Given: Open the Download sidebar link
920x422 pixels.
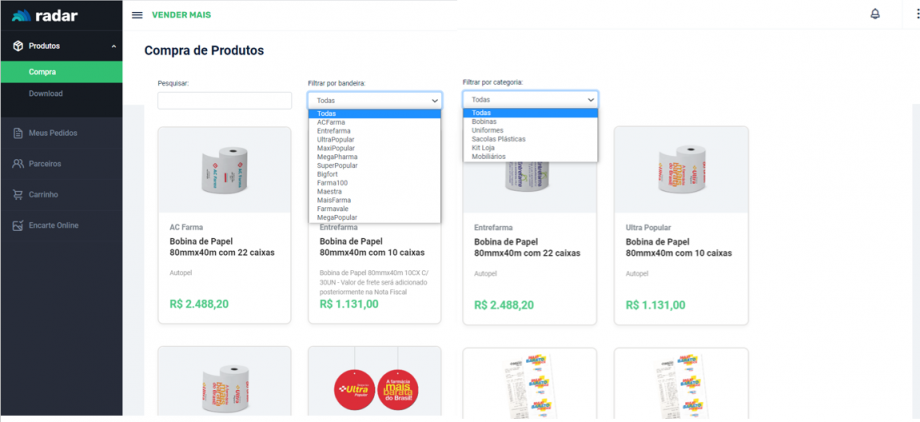Looking at the screenshot, I should coord(46,94).
